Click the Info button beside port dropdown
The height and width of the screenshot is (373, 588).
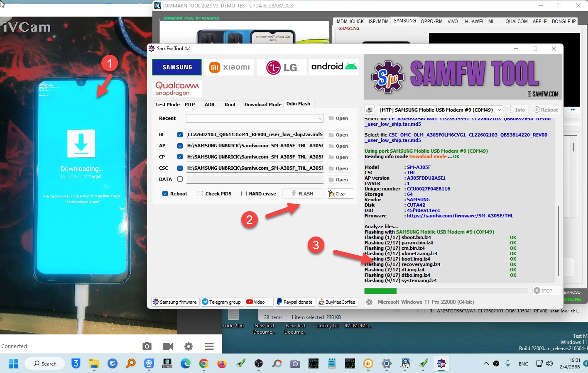pyautogui.click(x=517, y=110)
